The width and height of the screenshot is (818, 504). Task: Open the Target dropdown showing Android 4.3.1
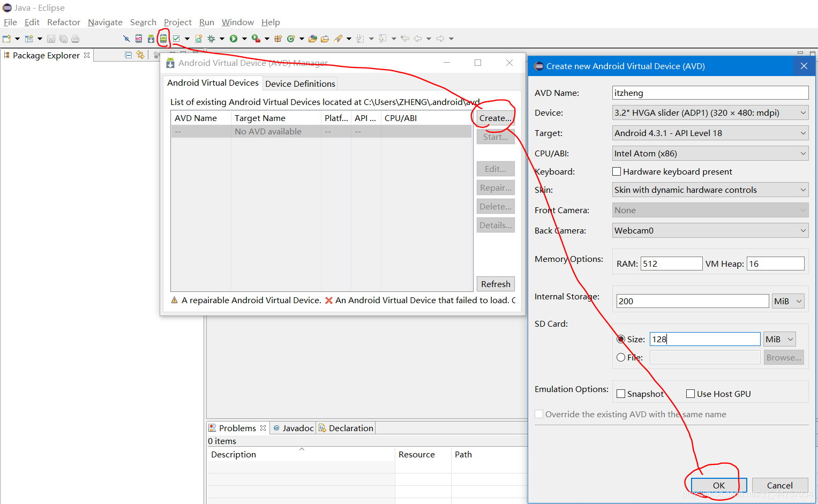(710, 133)
